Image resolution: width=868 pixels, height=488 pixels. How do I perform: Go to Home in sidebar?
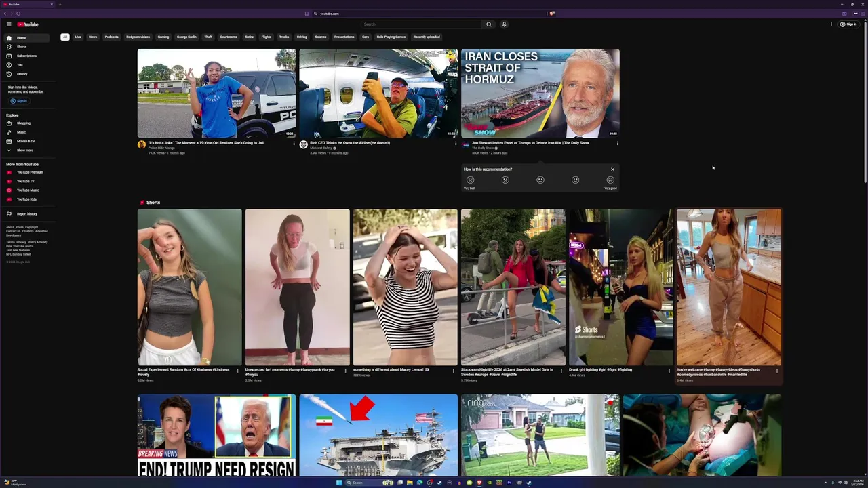tap(25, 38)
